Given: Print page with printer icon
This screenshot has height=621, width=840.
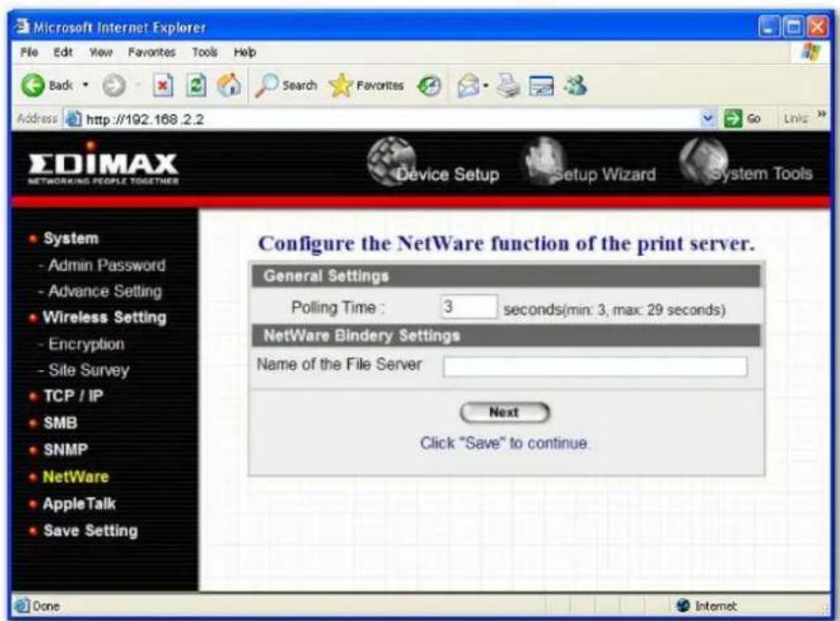Looking at the screenshot, I should pos(508,86).
